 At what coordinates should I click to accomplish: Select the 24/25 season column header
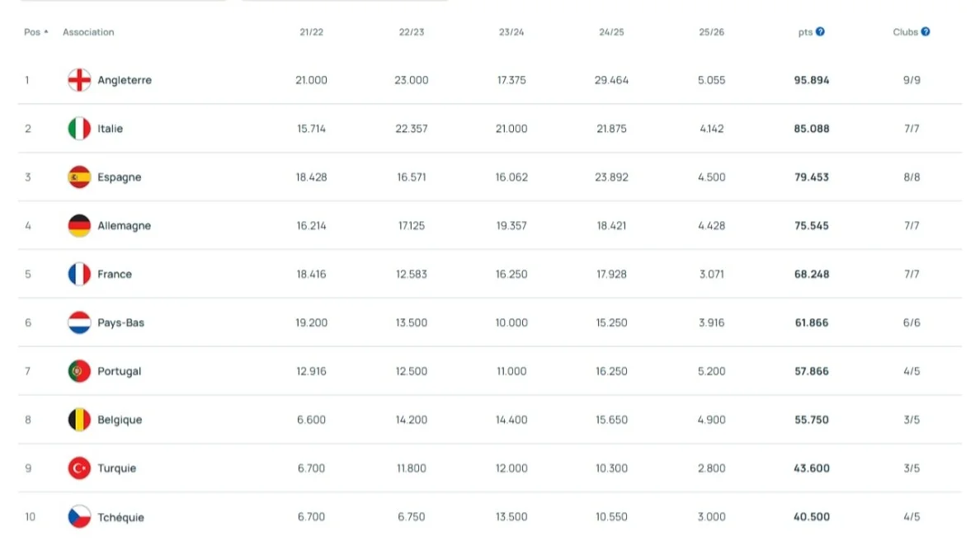click(x=611, y=32)
